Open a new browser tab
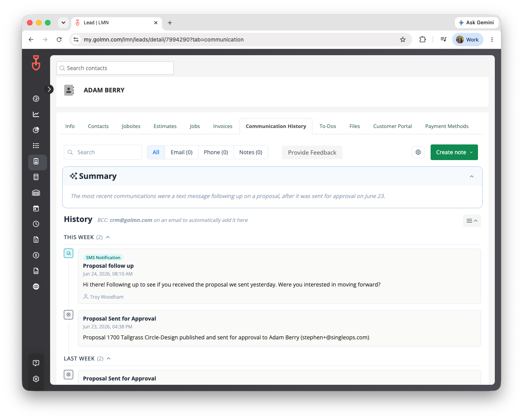Viewport: 523px width, 420px height. pos(170,23)
